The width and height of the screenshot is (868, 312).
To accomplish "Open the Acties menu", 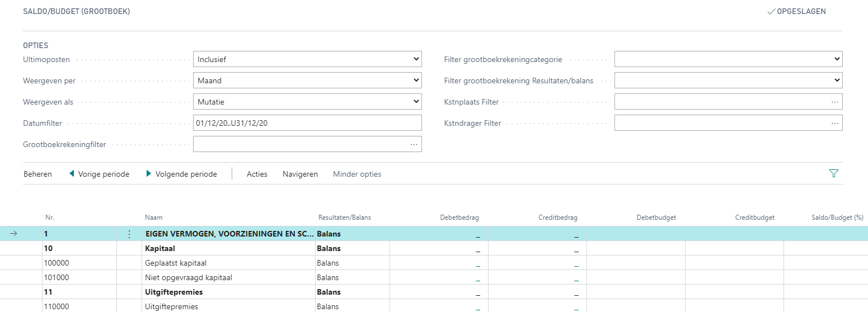I will tap(257, 174).
